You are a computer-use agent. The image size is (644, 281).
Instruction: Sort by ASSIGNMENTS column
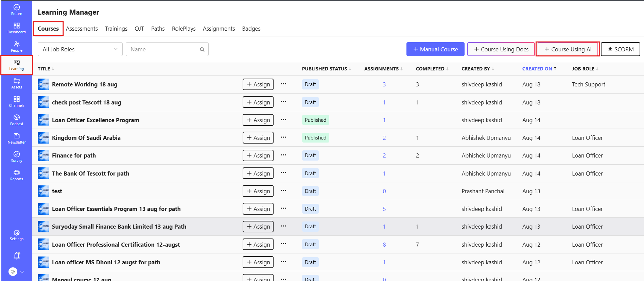click(383, 69)
